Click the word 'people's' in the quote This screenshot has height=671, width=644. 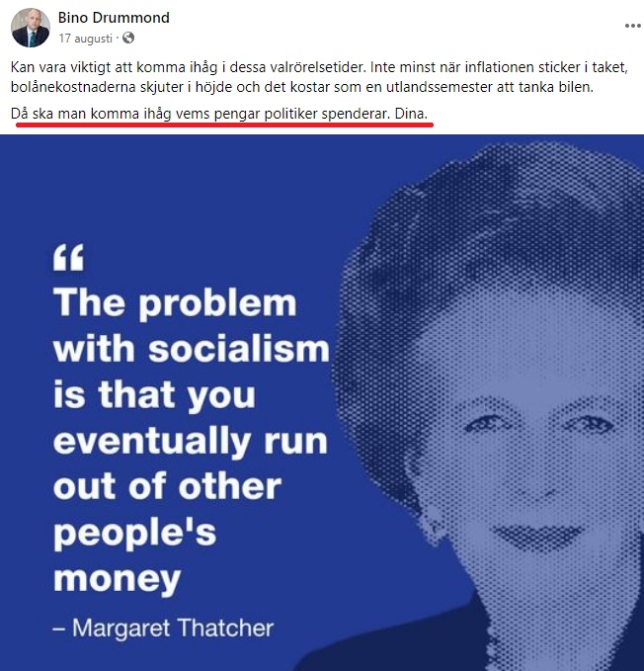click(135, 534)
